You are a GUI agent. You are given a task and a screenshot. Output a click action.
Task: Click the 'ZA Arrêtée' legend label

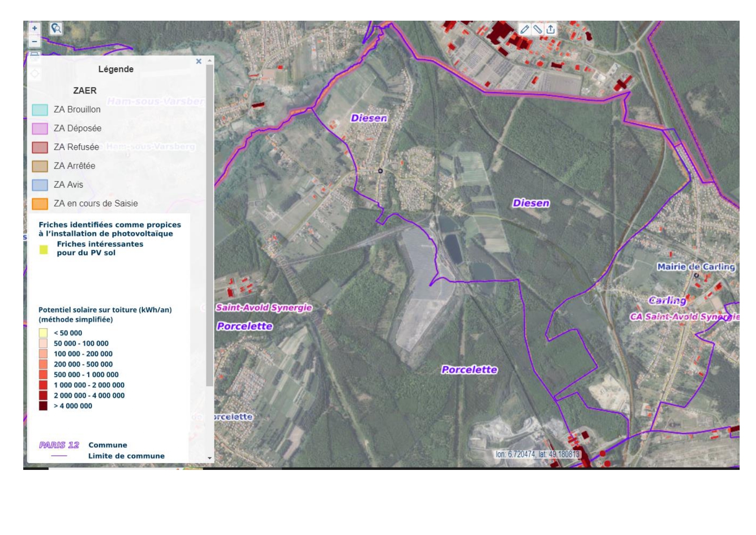point(75,166)
